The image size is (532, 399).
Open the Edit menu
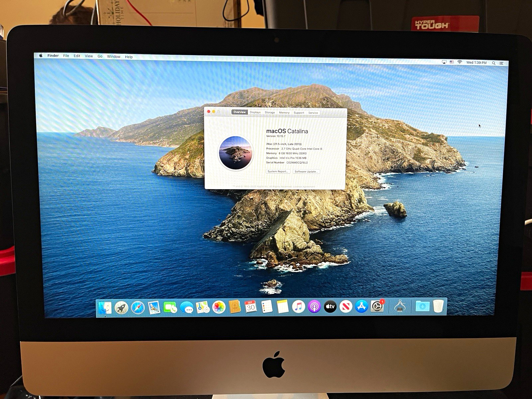tap(77, 56)
